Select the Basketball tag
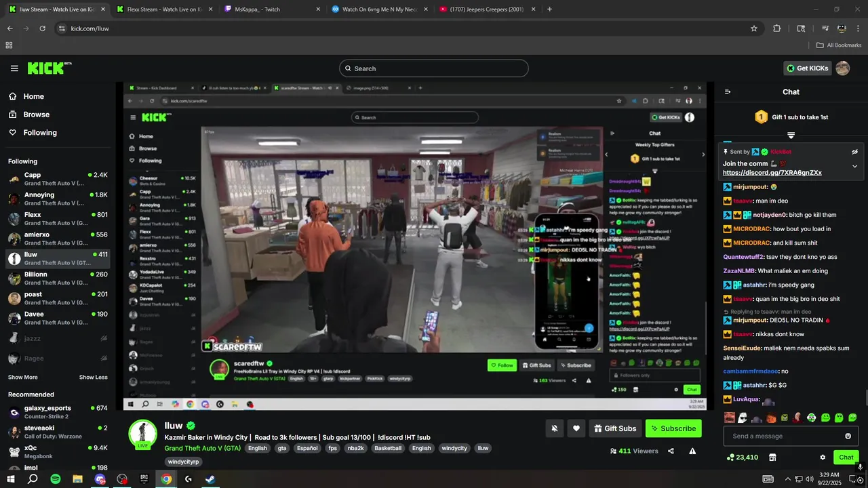Screen dimensions: 868x488 tap(388, 448)
